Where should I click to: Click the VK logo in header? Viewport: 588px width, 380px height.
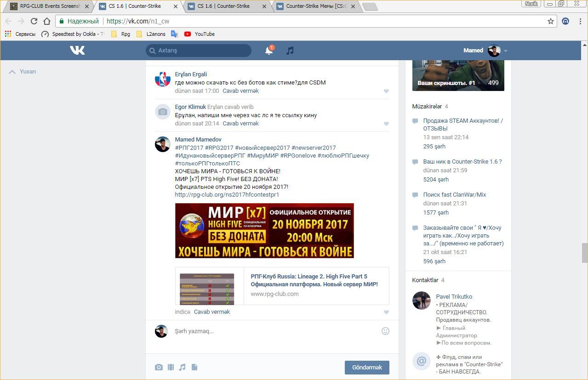click(x=77, y=51)
